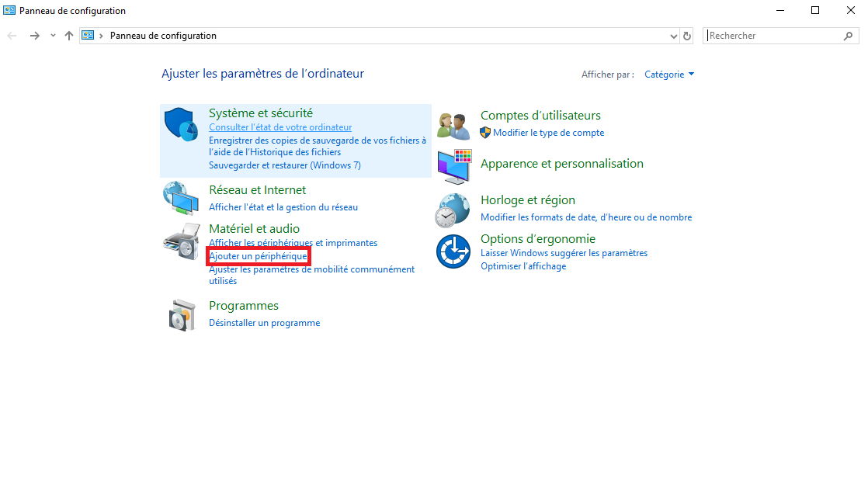Click Modifier le type de compte
This screenshot has width=868, height=489.
point(548,133)
